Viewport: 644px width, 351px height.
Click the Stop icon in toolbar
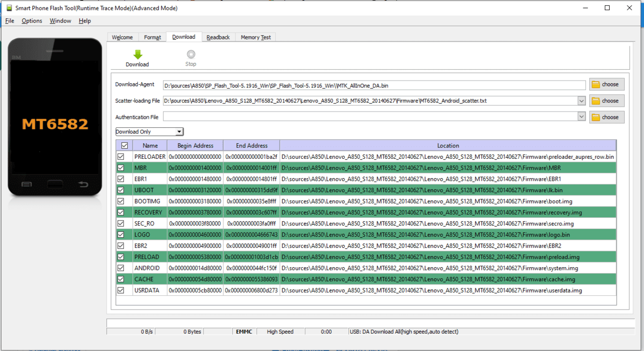191,54
